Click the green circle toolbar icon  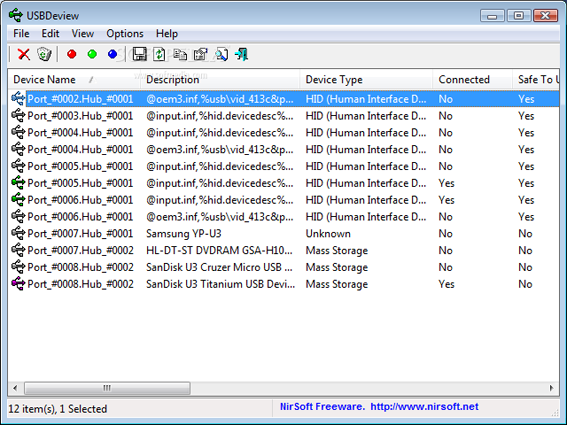pyautogui.click(x=92, y=54)
